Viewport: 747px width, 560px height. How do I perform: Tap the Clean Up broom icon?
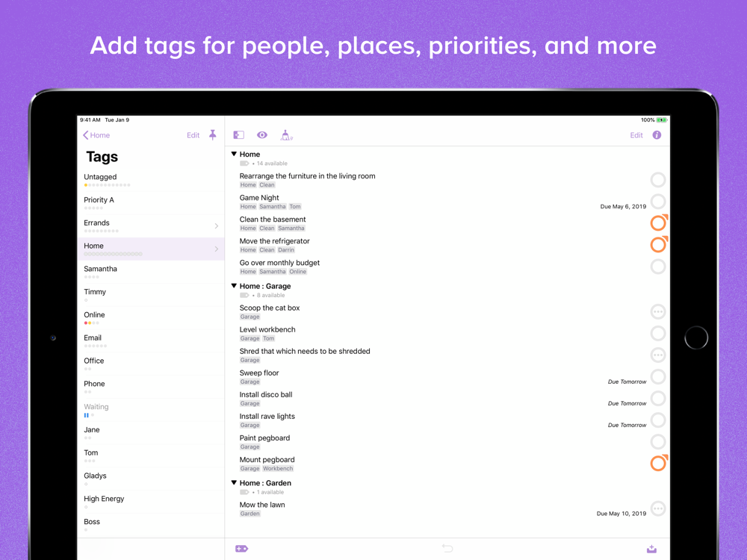[x=286, y=135]
